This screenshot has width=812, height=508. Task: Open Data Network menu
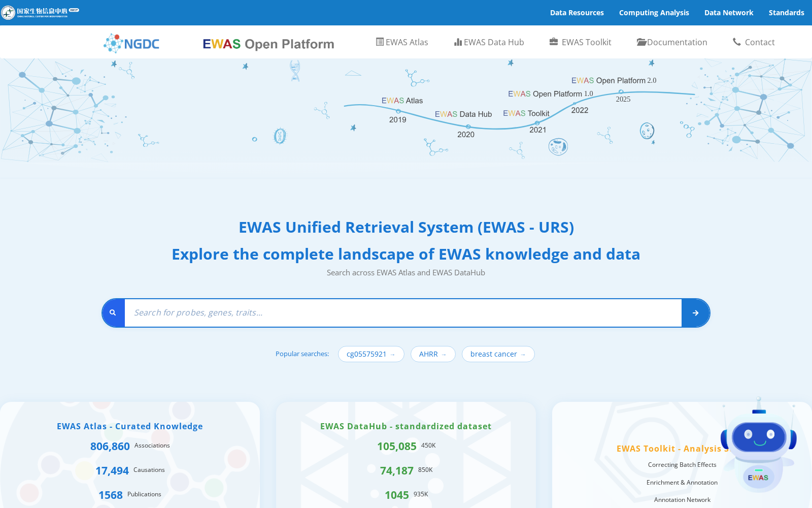[x=729, y=13]
